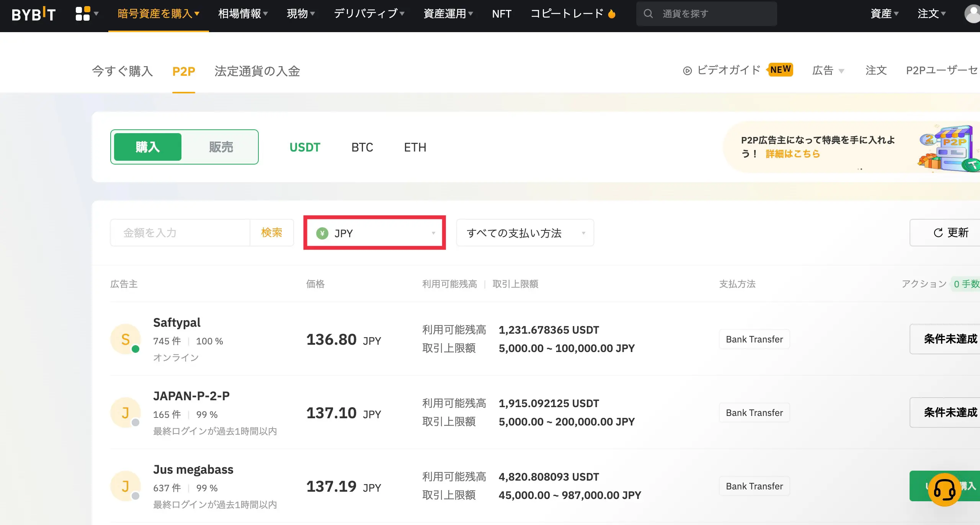
Task: Select BTC as the coin
Action: (x=362, y=147)
